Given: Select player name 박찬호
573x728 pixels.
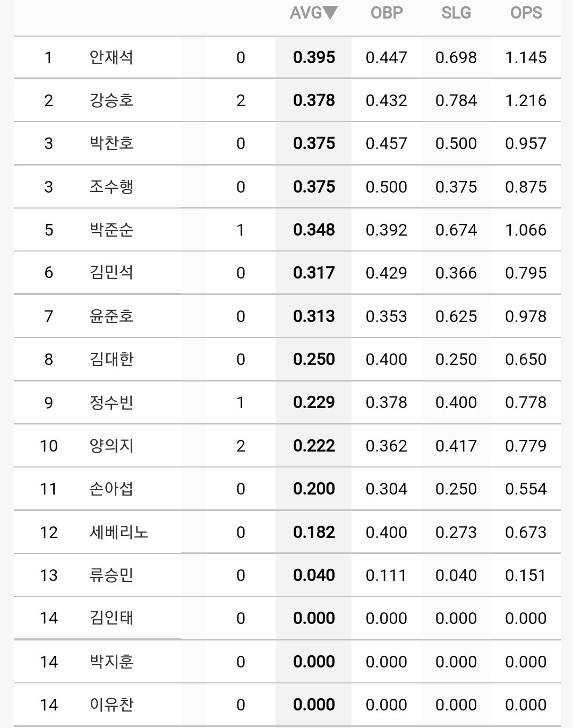Looking at the screenshot, I should click(x=111, y=143).
